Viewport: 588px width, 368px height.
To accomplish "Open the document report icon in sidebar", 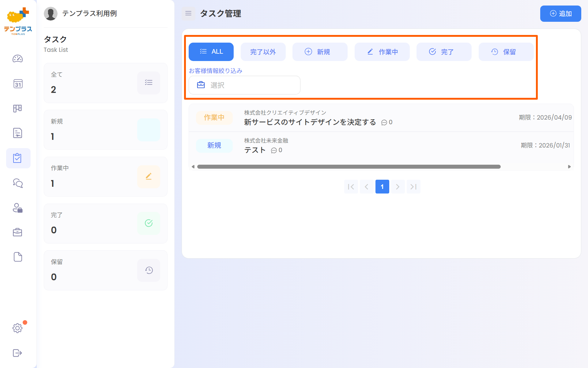I will pyautogui.click(x=17, y=133).
